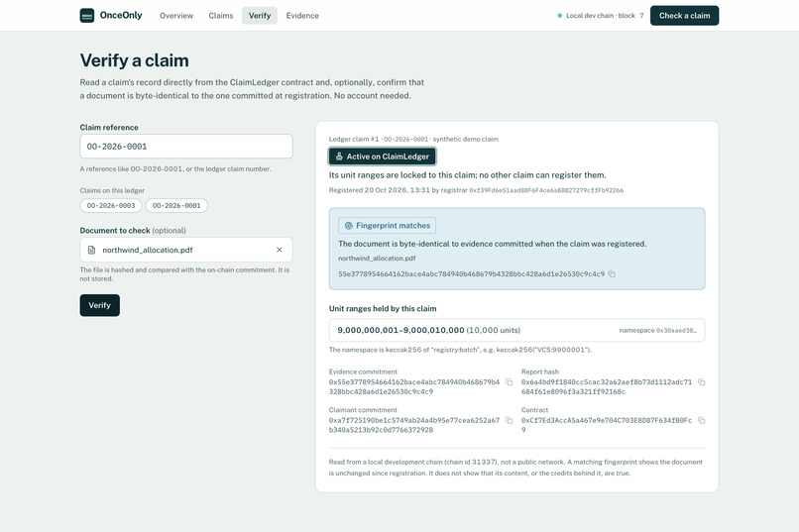Click the Verify button
This screenshot has width=799, height=532.
pos(100,305)
